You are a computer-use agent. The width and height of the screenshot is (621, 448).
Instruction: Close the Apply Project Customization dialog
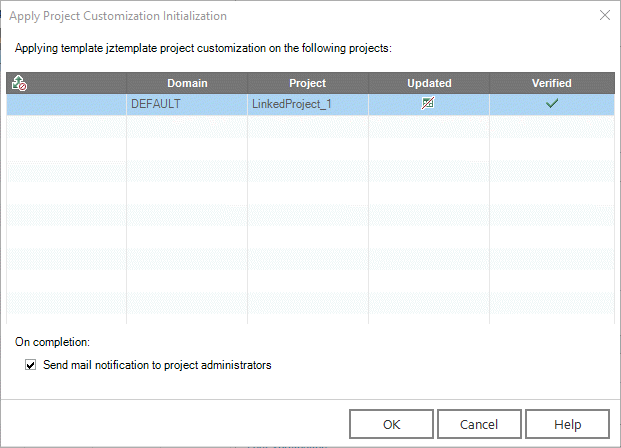pos(603,16)
